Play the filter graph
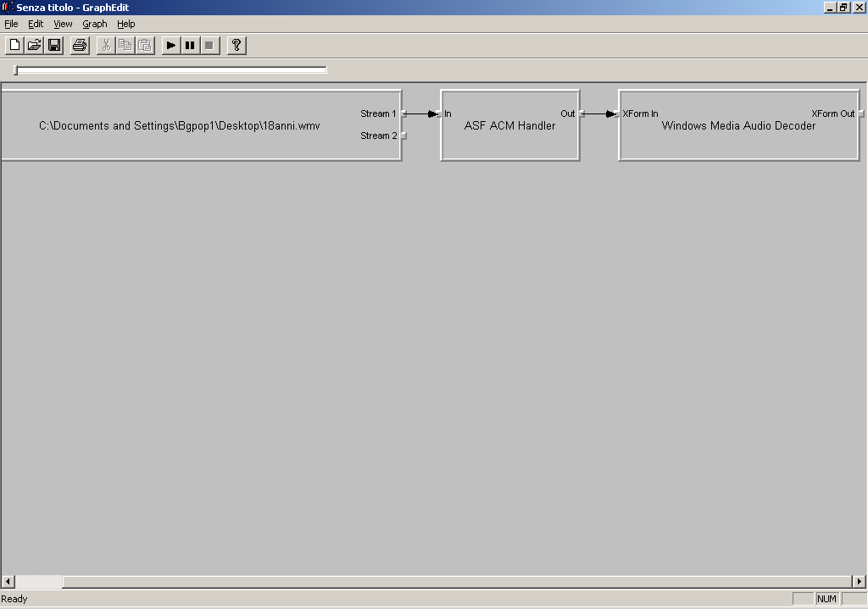 (x=171, y=46)
